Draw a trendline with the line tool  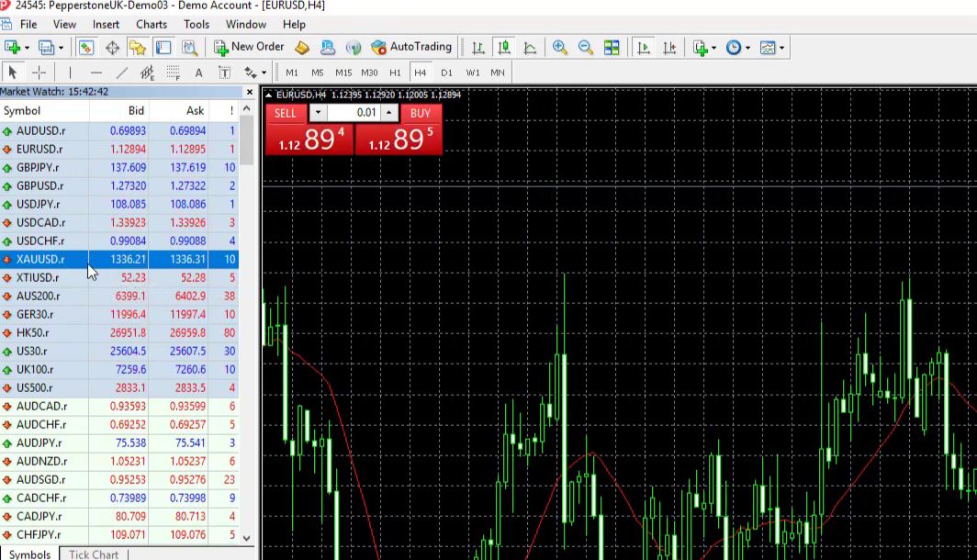(x=121, y=73)
